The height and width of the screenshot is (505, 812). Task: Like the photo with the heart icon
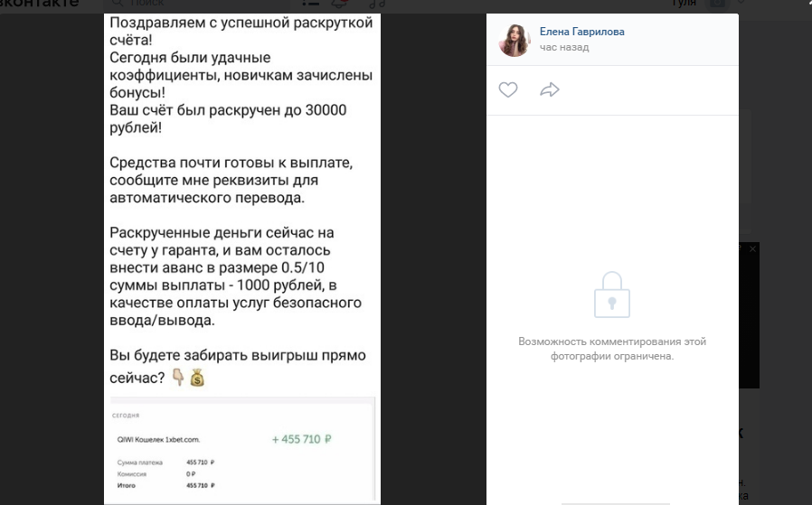pyautogui.click(x=508, y=89)
